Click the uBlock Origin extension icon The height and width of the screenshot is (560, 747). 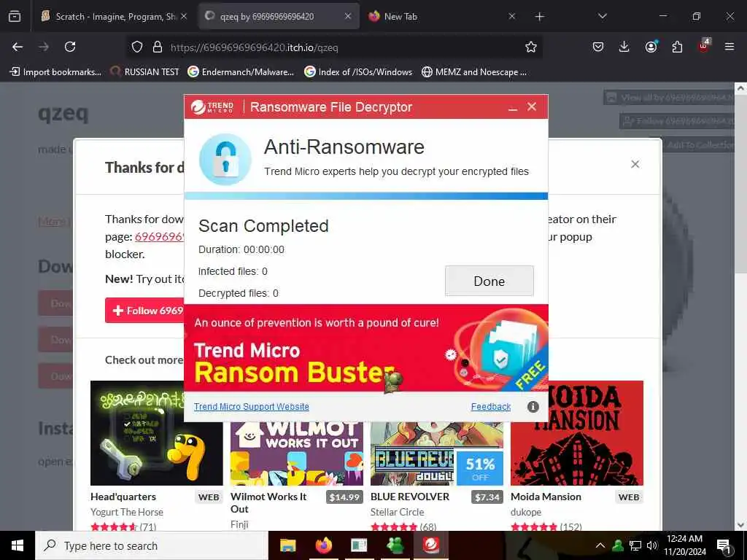point(704,46)
